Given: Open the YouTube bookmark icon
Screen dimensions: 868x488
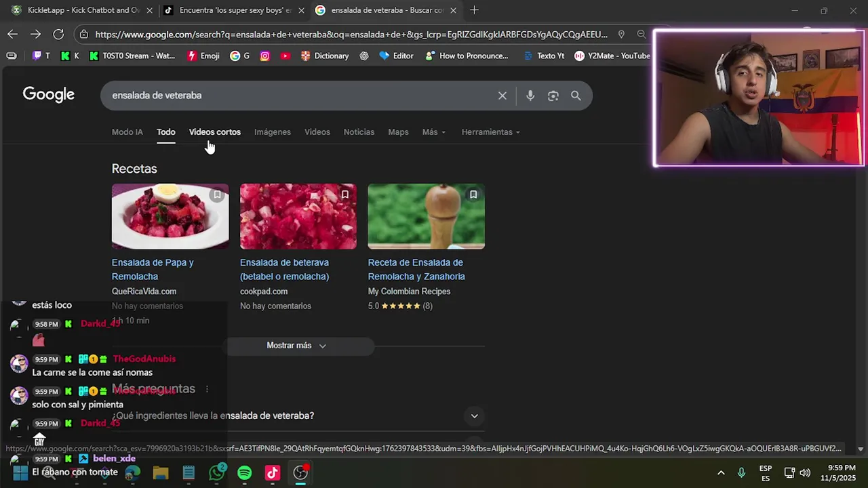Looking at the screenshot, I should (x=285, y=56).
